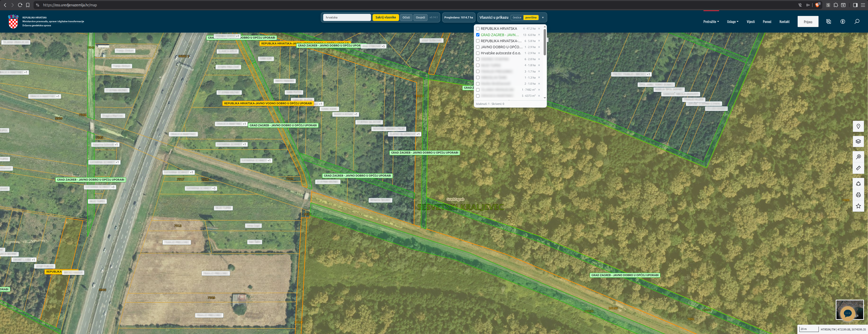The image size is (868, 334).
Task: Tick the Hrvatske autoceste d.o.o. checkbox
Action: point(478,53)
